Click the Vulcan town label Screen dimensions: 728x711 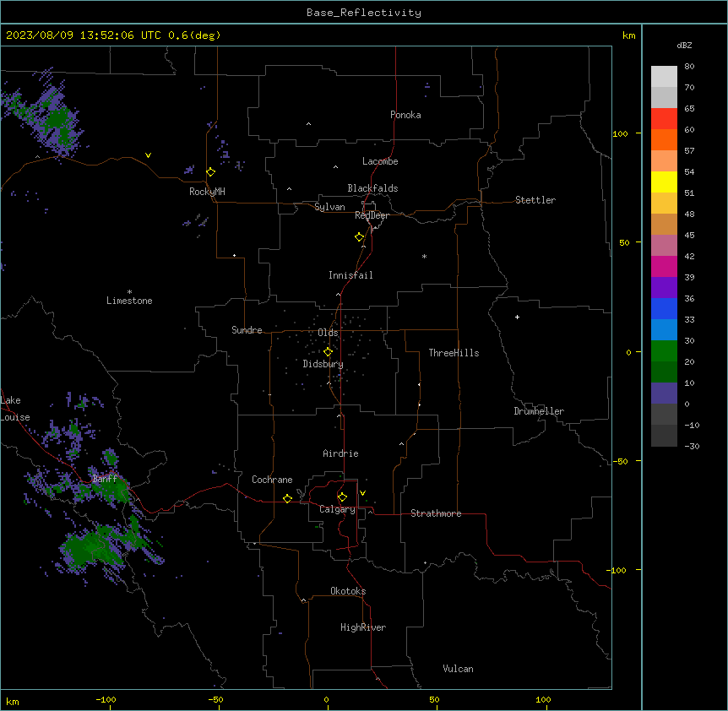click(459, 669)
